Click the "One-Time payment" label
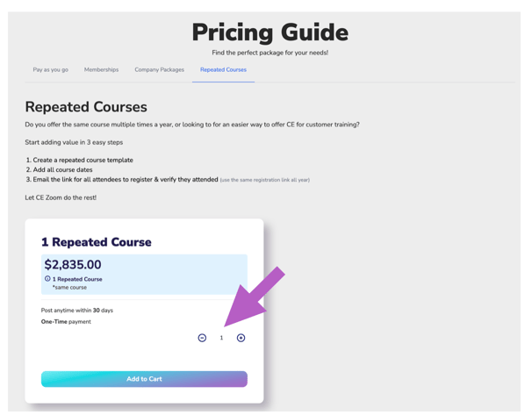Screen dimensions: 532x415 (x=66, y=322)
